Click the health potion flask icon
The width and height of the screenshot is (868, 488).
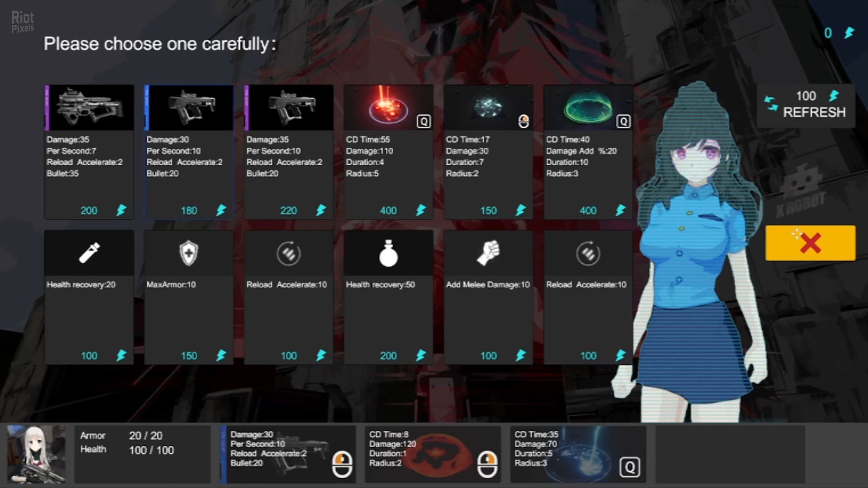(x=388, y=253)
